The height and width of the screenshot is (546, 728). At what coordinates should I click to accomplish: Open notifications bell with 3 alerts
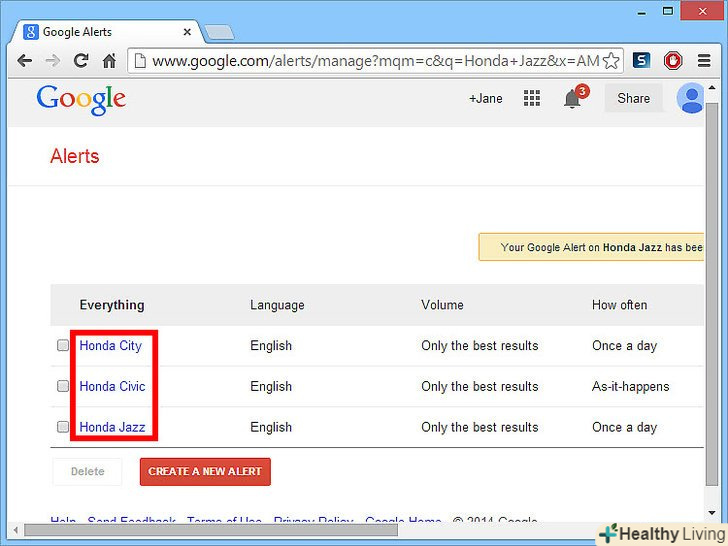tap(573, 98)
